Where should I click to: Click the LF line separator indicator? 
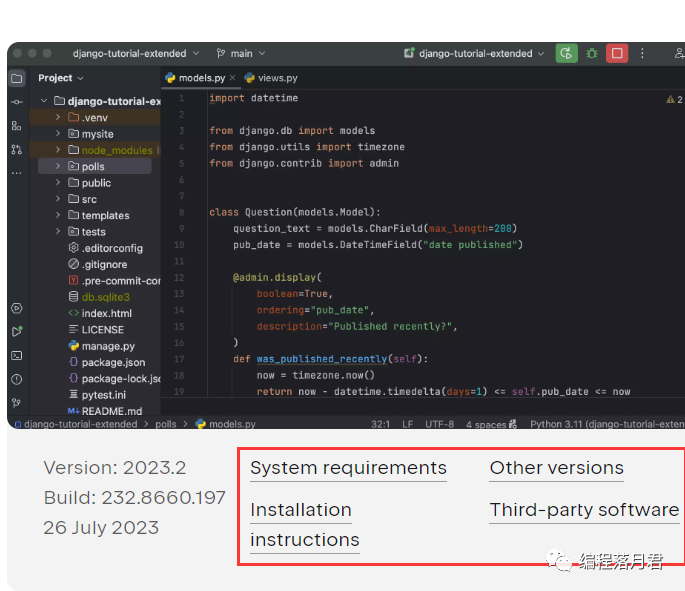tap(408, 424)
